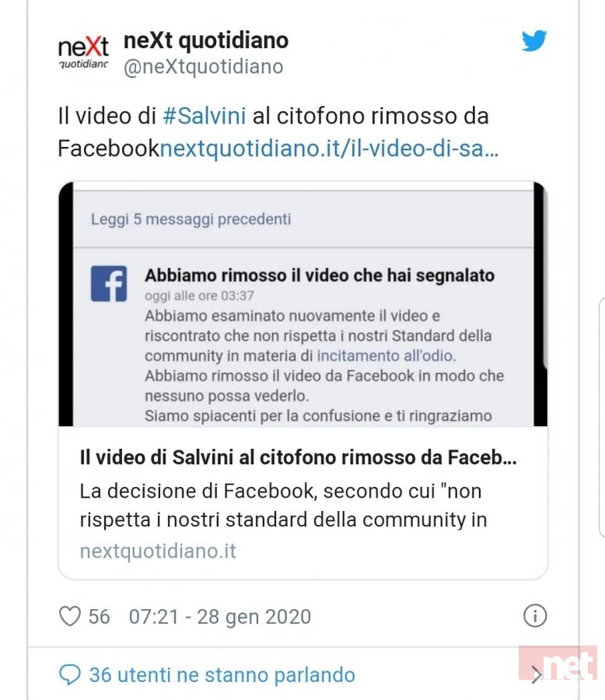The height and width of the screenshot is (700, 605).
Task: Open the Facebook notification preview image
Action: click(x=302, y=304)
